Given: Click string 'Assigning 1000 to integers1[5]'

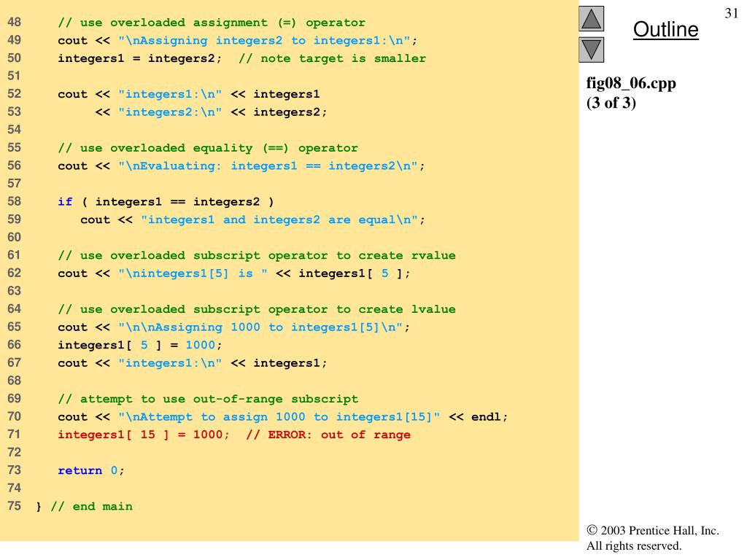Looking at the screenshot, I should point(260,327).
